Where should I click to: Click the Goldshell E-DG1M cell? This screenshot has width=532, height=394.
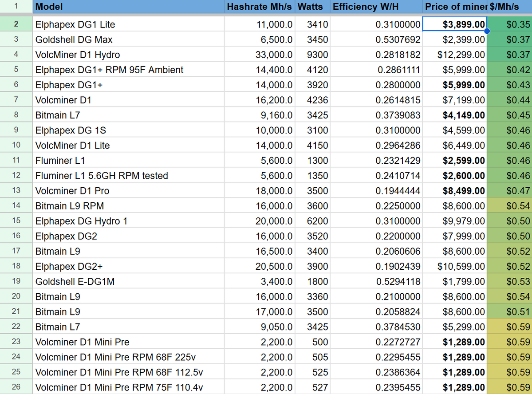point(128,281)
